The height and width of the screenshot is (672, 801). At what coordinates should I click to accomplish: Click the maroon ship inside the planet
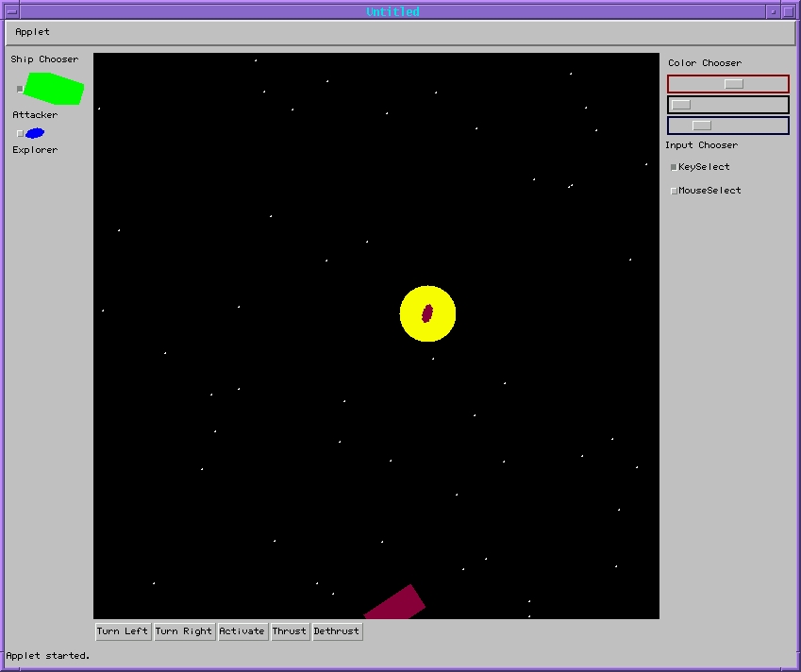[427, 313]
